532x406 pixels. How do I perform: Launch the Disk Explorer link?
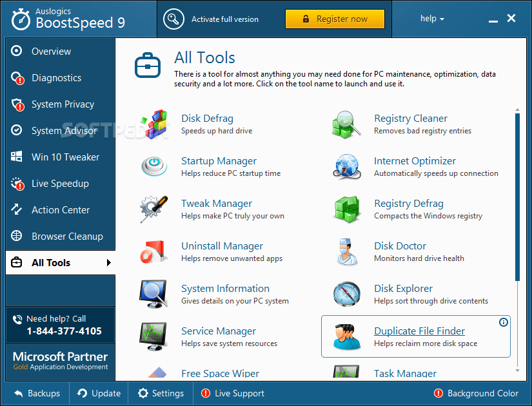403,288
